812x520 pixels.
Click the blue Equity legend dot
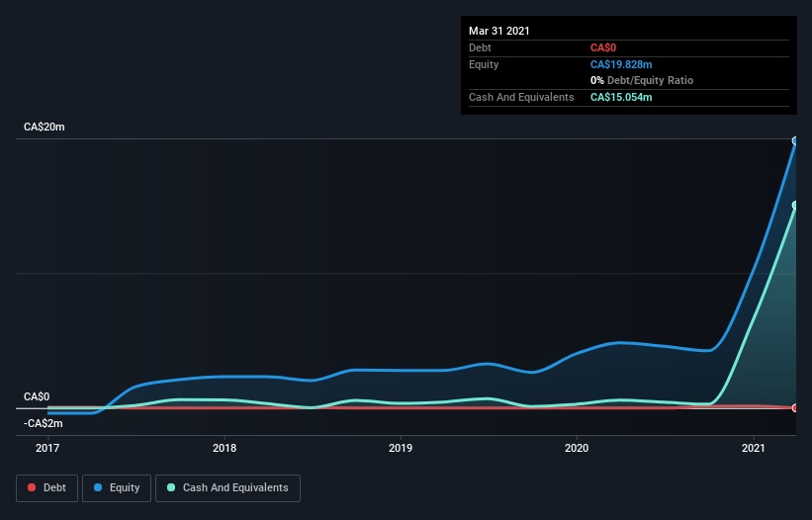tap(98, 487)
